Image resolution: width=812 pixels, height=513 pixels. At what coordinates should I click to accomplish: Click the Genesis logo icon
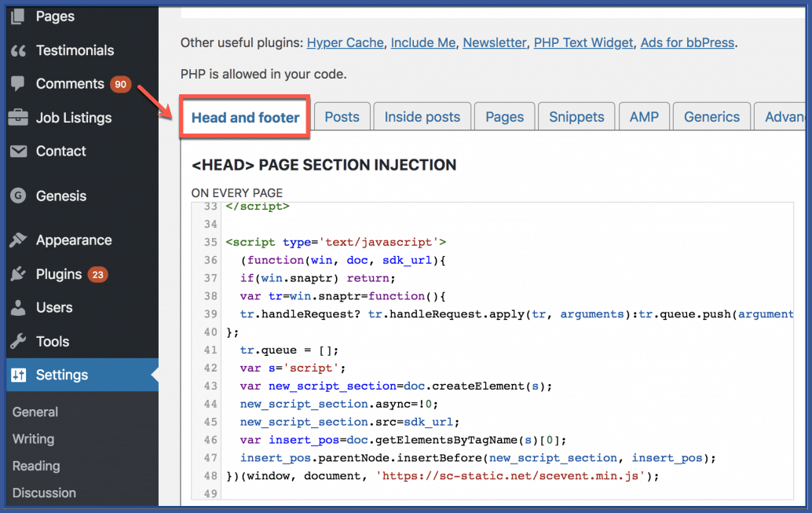tap(18, 196)
